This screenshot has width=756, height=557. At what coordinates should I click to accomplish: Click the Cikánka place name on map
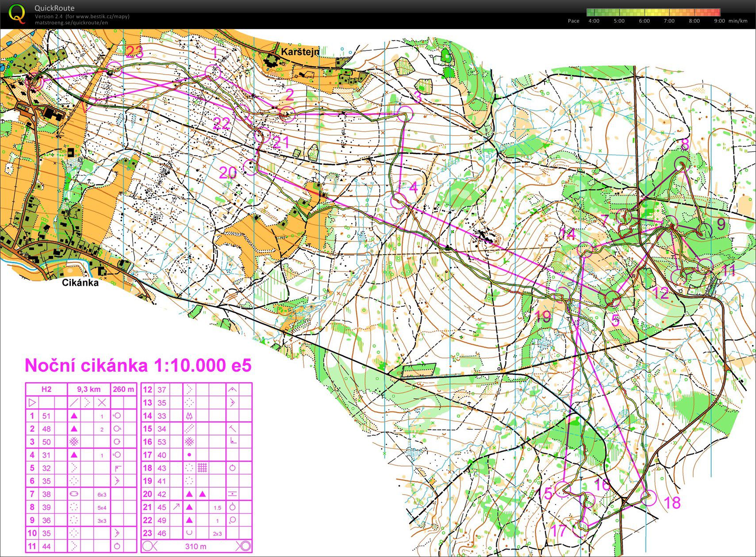tap(80, 283)
